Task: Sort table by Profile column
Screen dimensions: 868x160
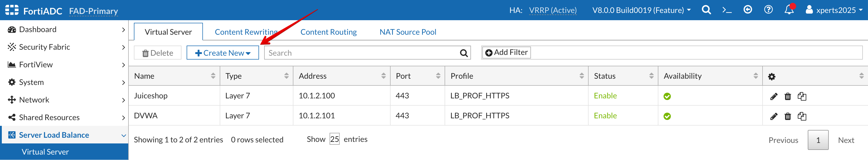Action: coord(517,76)
